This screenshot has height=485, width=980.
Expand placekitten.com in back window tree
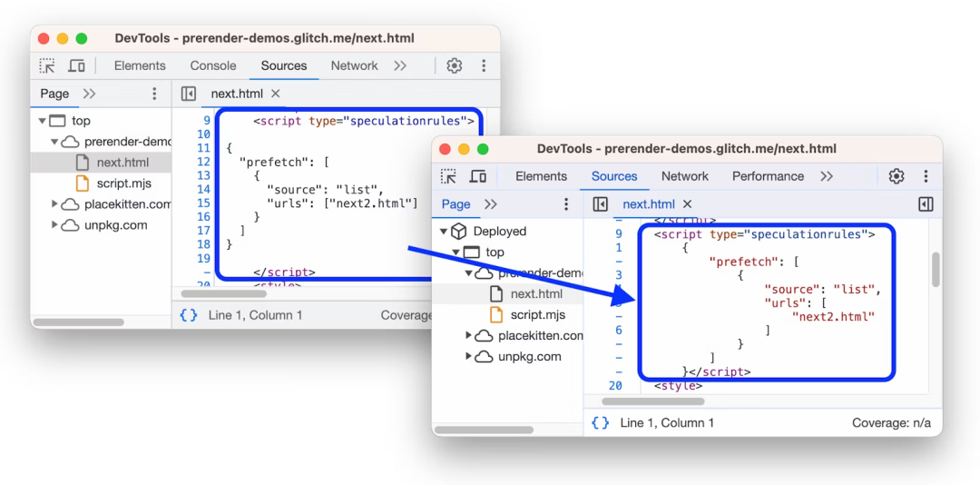point(54,204)
